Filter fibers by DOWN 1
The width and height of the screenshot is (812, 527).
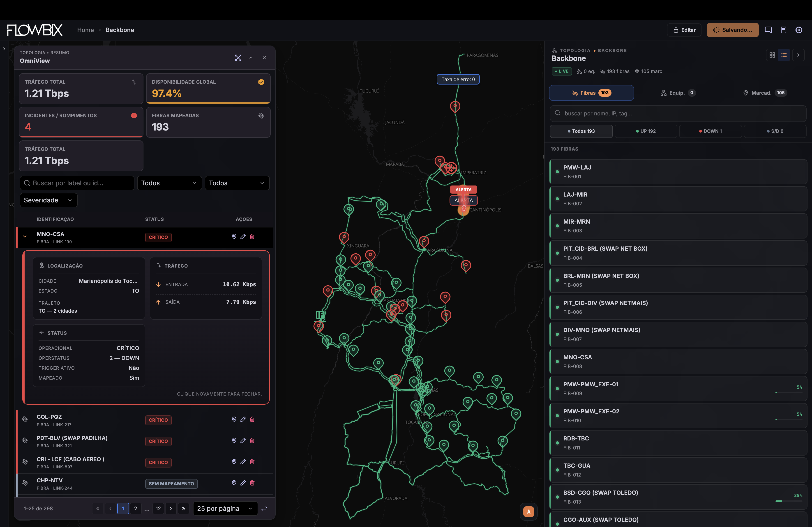pos(710,131)
